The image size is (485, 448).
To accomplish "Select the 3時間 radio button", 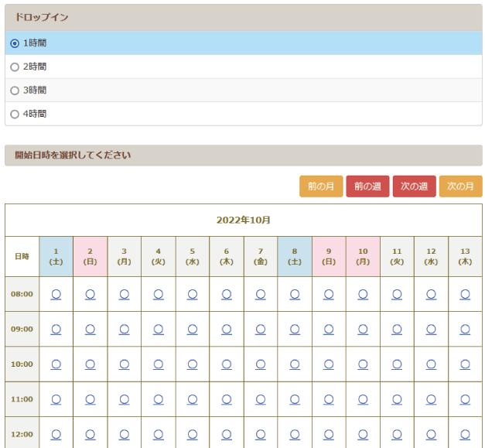I will tap(15, 91).
